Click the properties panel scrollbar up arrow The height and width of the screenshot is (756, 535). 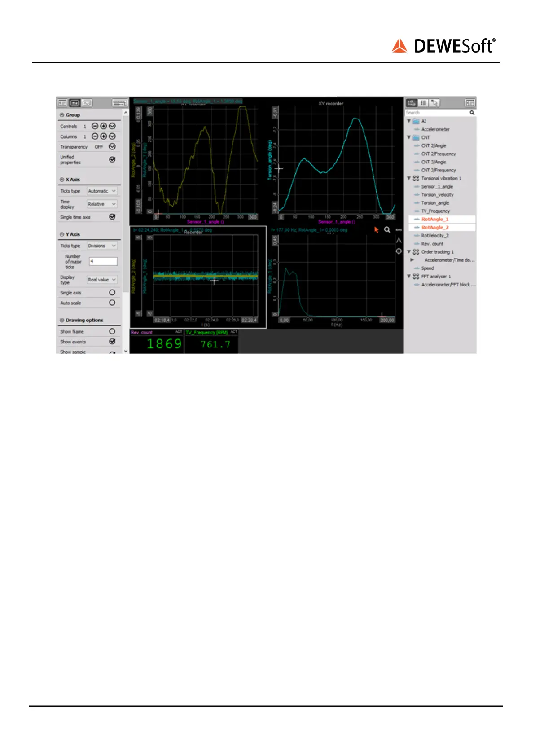pos(126,113)
